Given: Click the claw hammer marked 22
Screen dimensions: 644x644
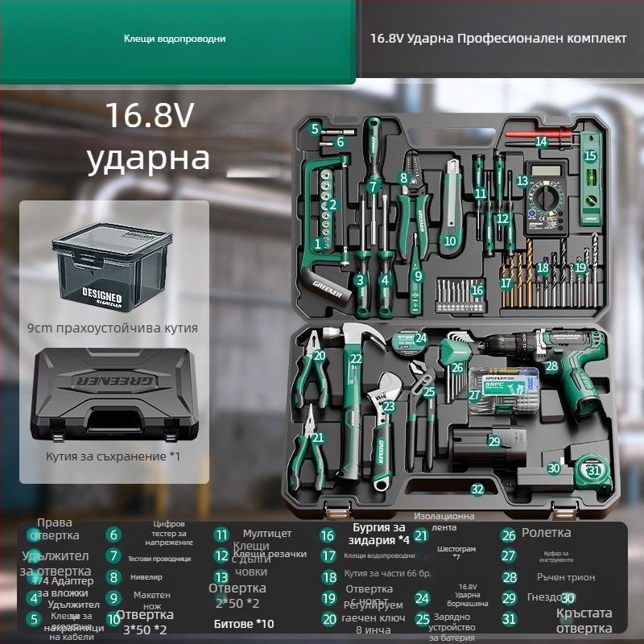Looking at the screenshot, I should [353, 402].
